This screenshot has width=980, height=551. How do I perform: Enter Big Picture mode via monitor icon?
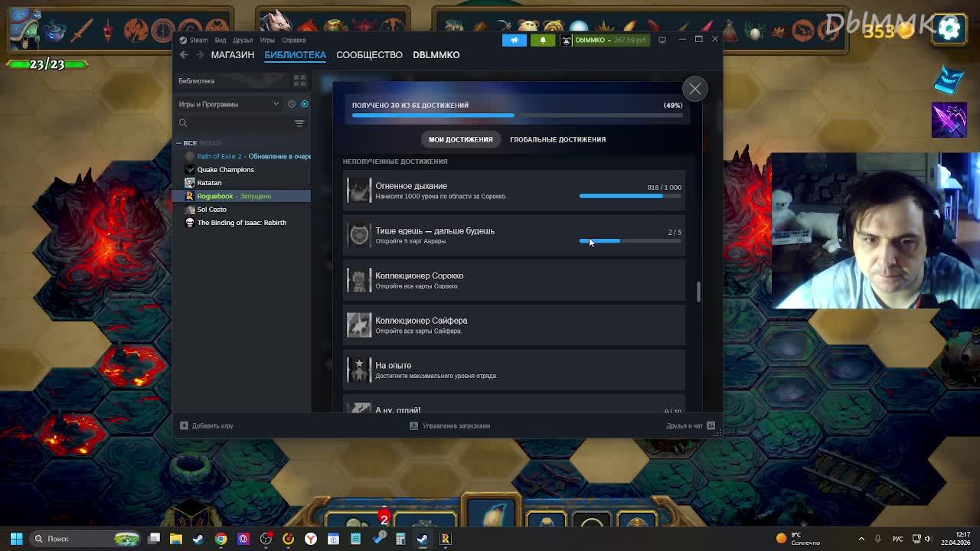(662, 40)
